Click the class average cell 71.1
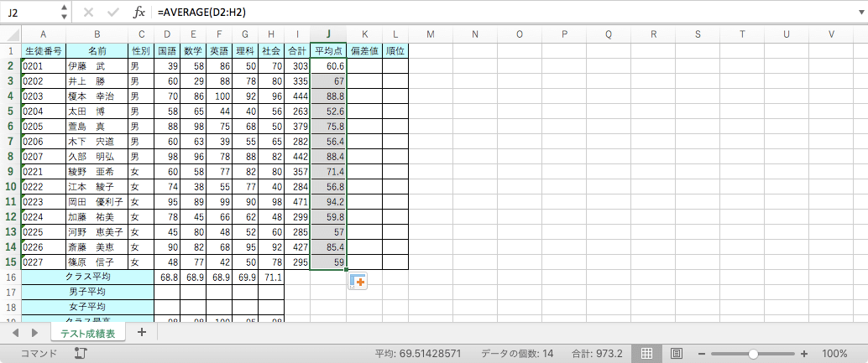The width and height of the screenshot is (868, 363). coord(270,277)
